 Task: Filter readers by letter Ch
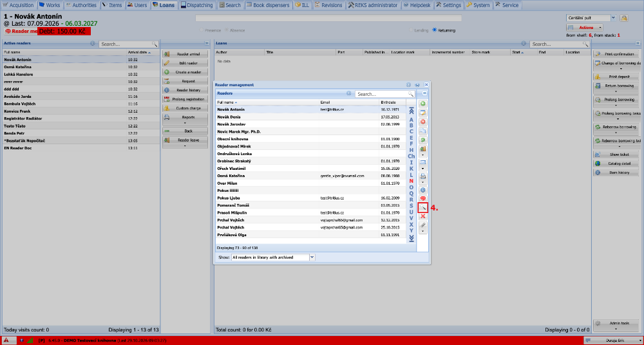click(x=411, y=156)
